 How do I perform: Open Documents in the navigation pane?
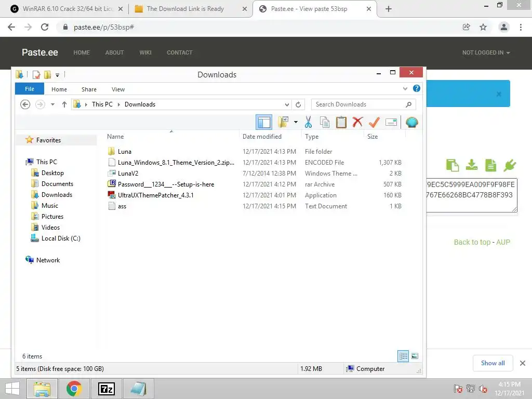(x=57, y=183)
